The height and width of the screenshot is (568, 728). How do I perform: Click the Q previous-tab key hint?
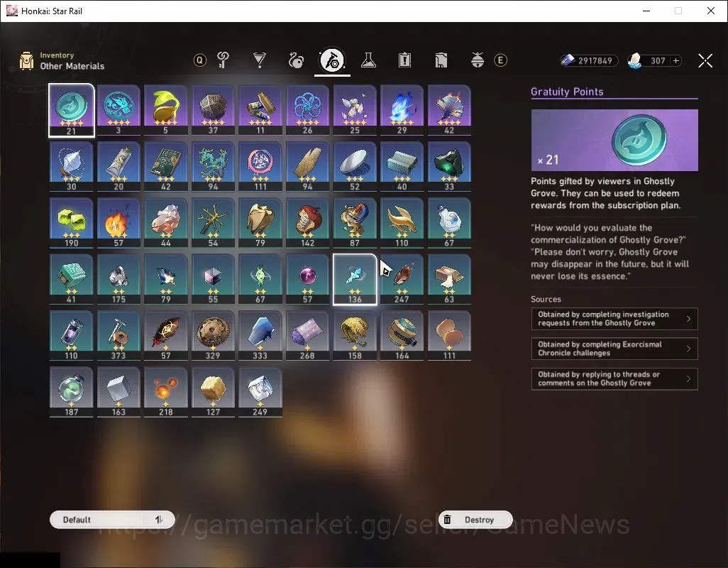[x=199, y=60]
